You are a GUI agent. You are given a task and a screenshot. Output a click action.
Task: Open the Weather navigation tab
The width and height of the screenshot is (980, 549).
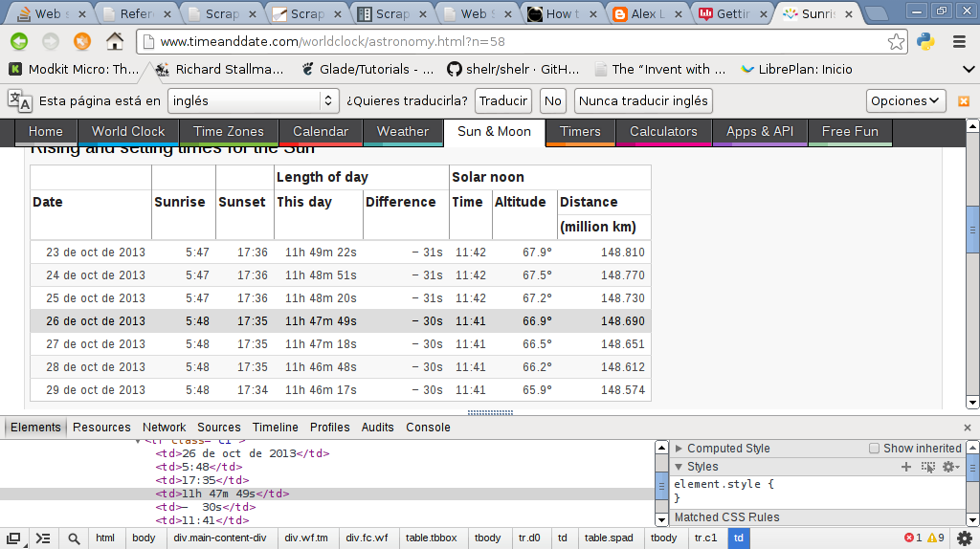click(x=403, y=132)
